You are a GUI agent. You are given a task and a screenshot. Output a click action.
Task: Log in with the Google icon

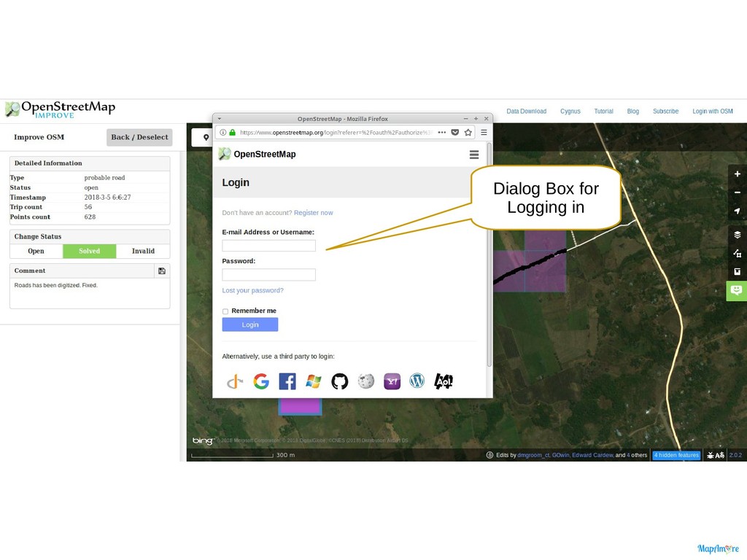(261, 381)
